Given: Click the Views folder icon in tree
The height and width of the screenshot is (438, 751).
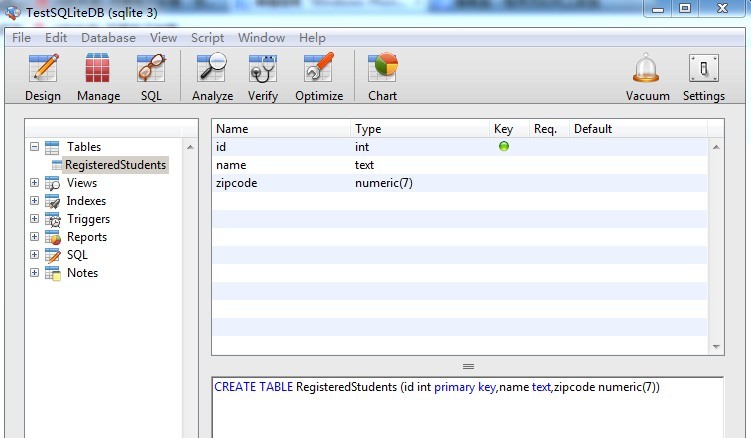Looking at the screenshot, I should [52, 183].
